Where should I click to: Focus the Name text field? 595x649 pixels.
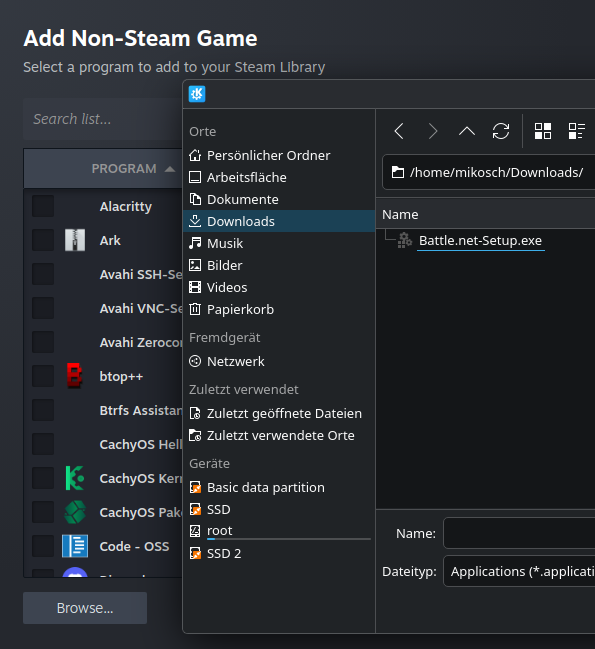point(519,533)
